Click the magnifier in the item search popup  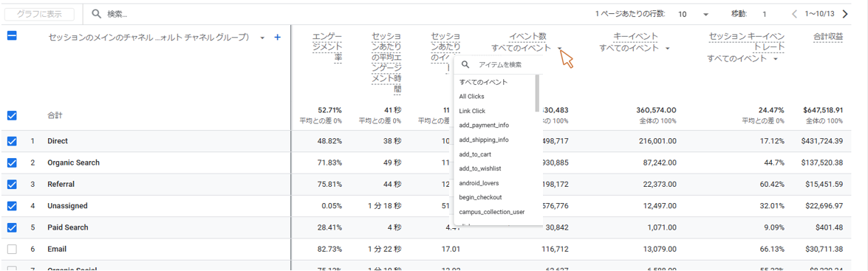tap(465, 65)
